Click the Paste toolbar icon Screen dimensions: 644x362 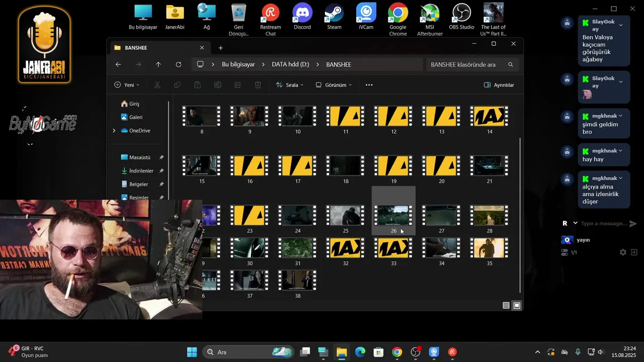[197, 85]
